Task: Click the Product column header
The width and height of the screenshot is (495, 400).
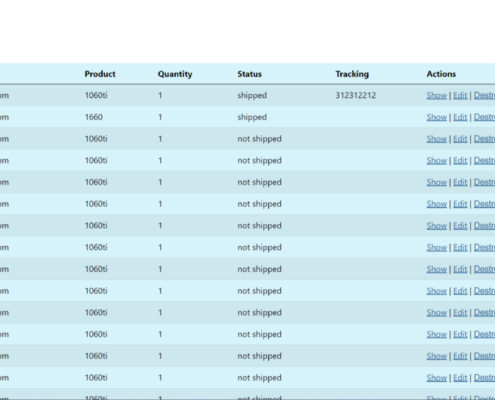Action: [100, 74]
